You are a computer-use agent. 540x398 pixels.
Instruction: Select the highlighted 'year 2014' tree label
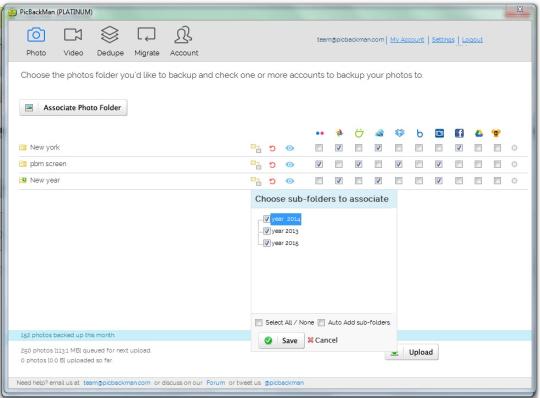pyautogui.click(x=286, y=219)
